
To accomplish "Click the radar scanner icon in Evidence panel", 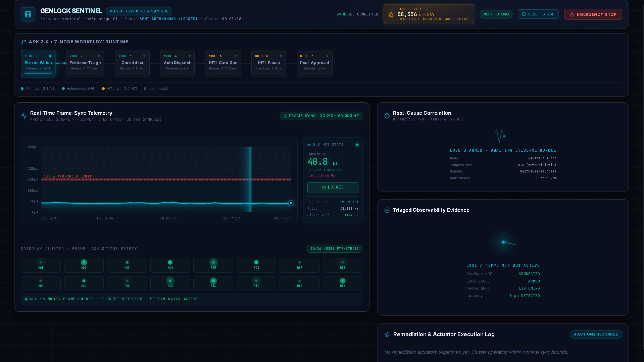I will pyautogui.click(x=503, y=242).
